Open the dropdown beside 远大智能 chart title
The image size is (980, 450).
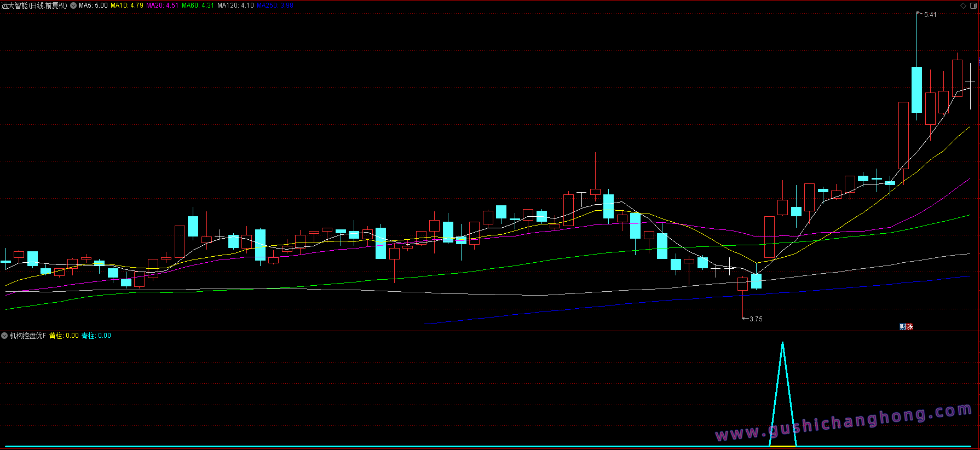[x=73, y=5]
